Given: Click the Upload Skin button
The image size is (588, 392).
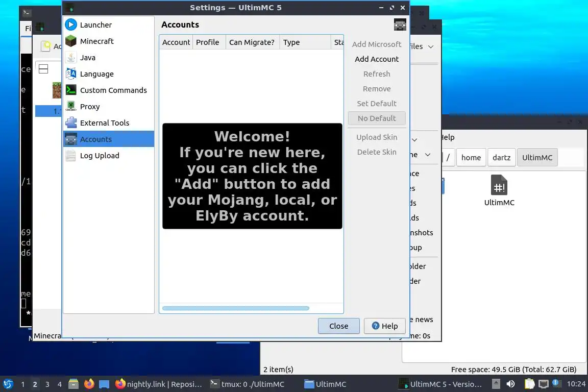Looking at the screenshot, I should click(377, 137).
